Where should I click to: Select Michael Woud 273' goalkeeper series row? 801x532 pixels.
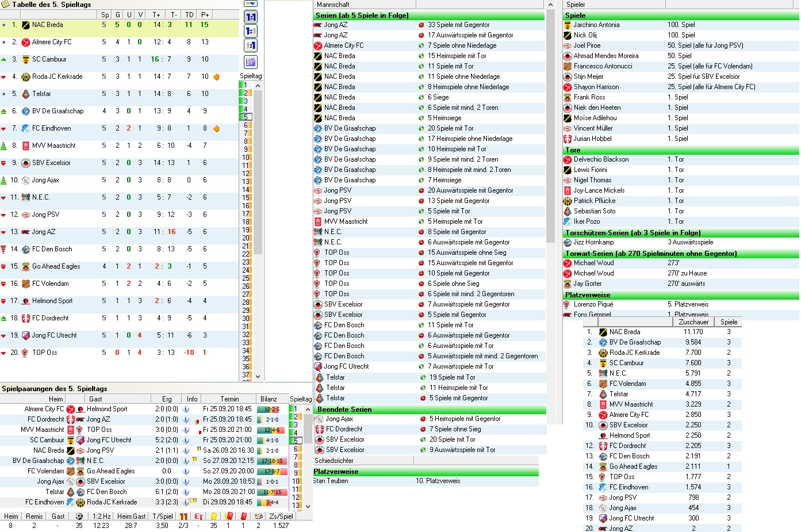click(x=681, y=263)
